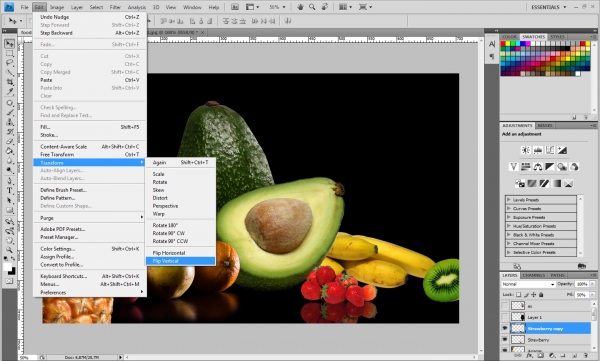
Task: Choose Undo Nudge in Edit menu
Action: (90, 17)
